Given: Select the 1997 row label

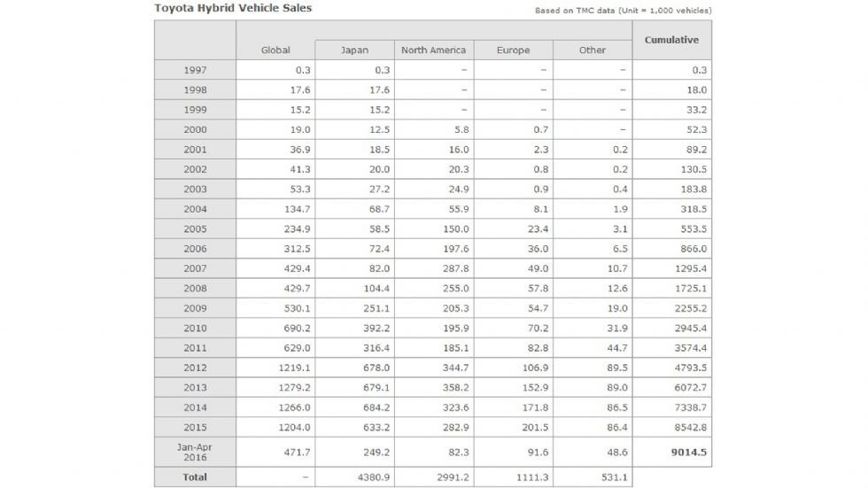Looking at the screenshot, I should click(195, 70).
